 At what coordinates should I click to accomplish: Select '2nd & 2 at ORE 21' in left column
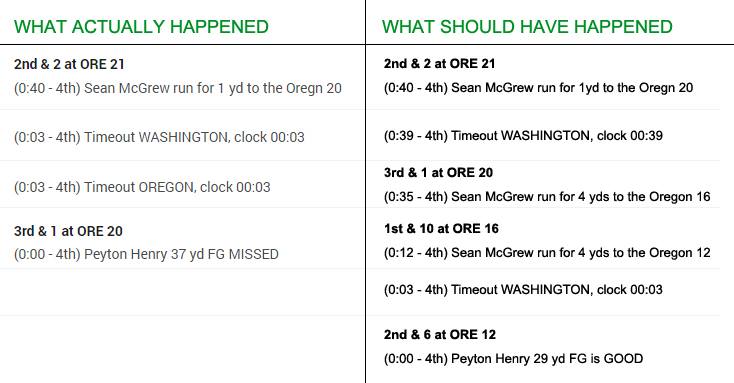tap(69, 64)
